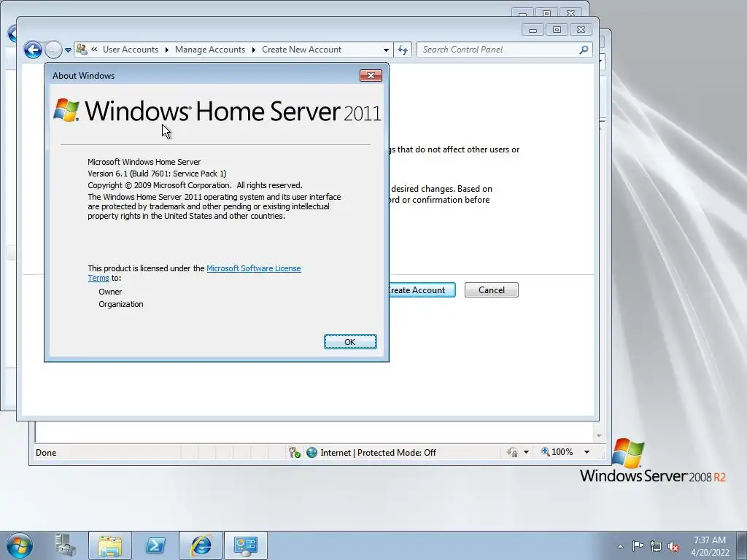The height and width of the screenshot is (560, 747).
Task: Show hidden tray icons arrow
Action: point(620,546)
